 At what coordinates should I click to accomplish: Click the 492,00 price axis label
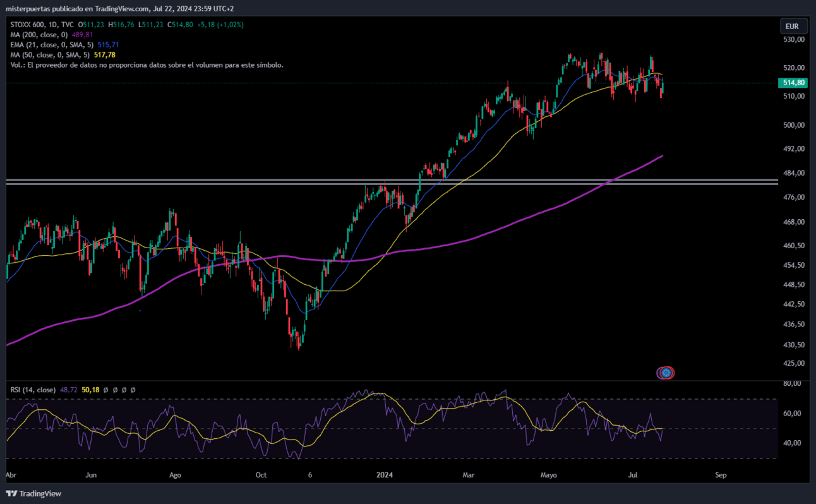pos(794,149)
